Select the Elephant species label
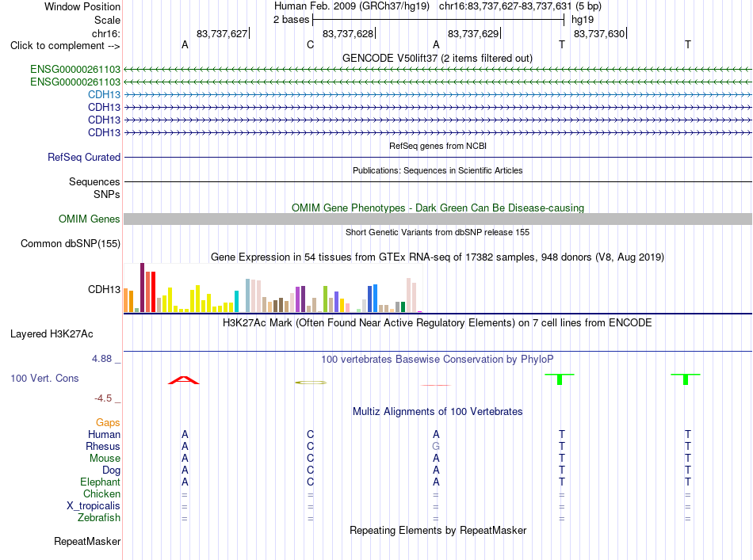753x560 pixels. coord(101,482)
